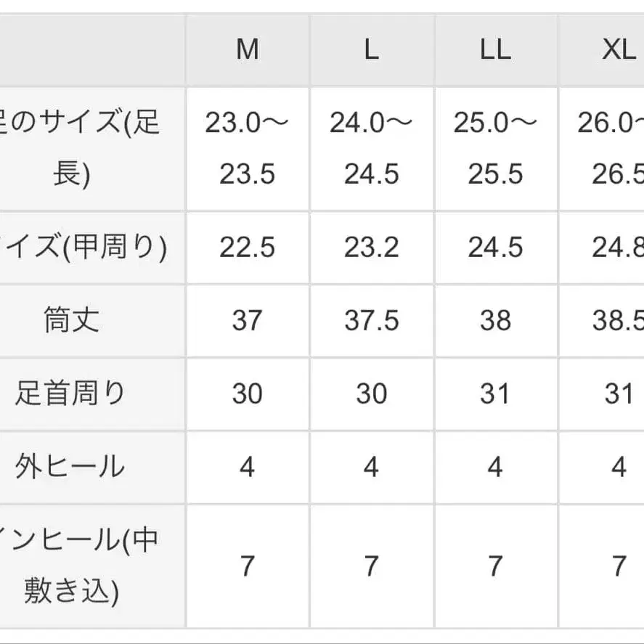Click the 筒丈 value 38 for LL
Viewport: 644px width, 644px height.
pyautogui.click(x=495, y=320)
